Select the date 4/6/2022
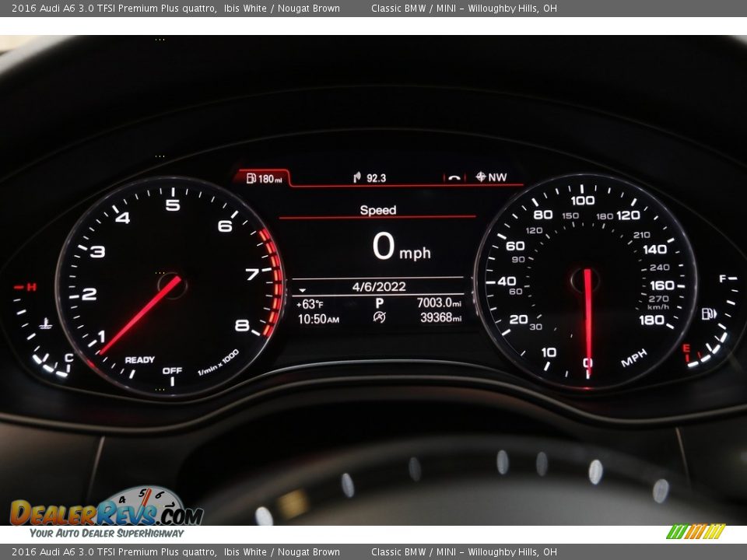This screenshot has height=560, width=747. (379, 287)
